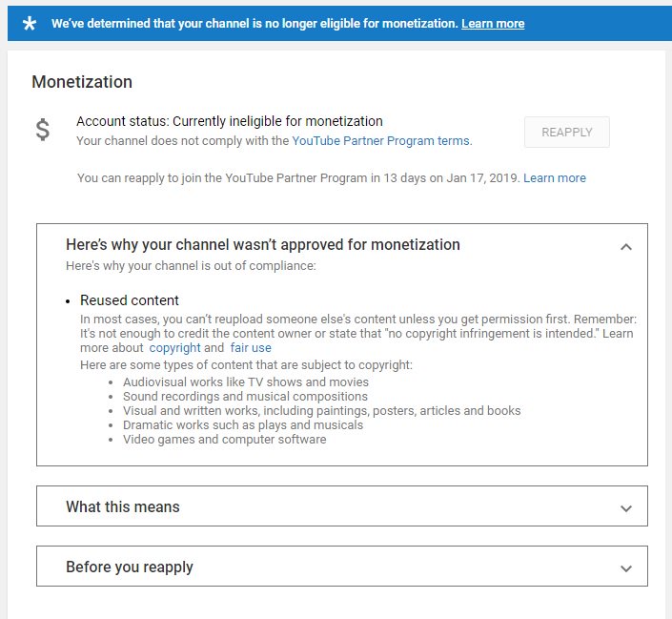Click the 'Before you reapply' section title
The height and width of the screenshot is (619, 672).
(130, 567)
